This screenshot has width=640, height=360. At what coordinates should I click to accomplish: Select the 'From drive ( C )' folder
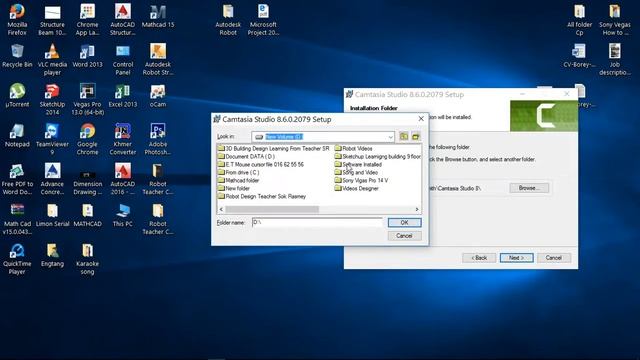click(238, 172)
